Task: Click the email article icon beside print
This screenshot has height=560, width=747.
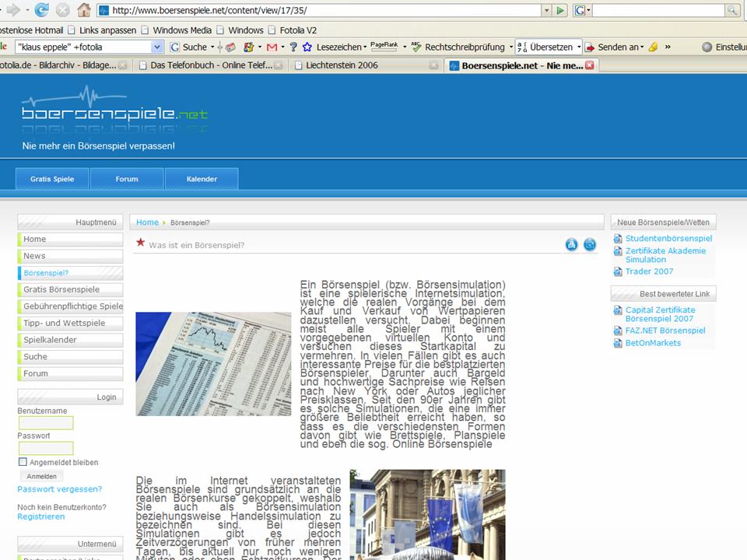Action: 590,245
